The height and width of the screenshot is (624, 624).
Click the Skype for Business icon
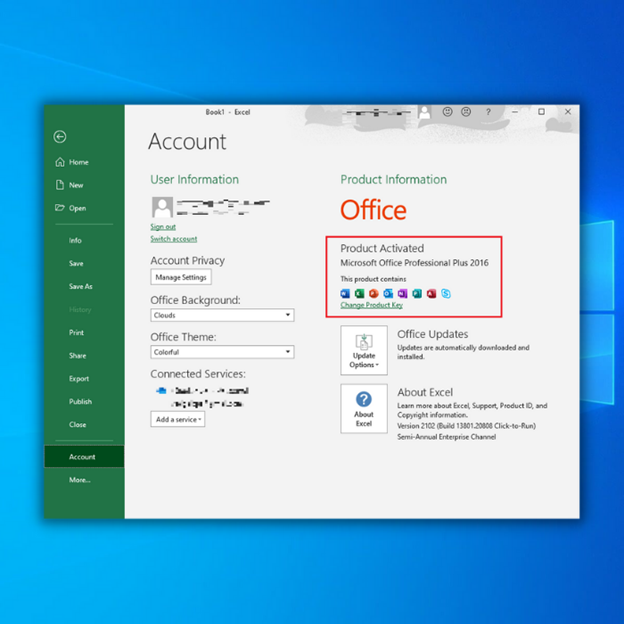pyautogui.click(x=446, y=294)
